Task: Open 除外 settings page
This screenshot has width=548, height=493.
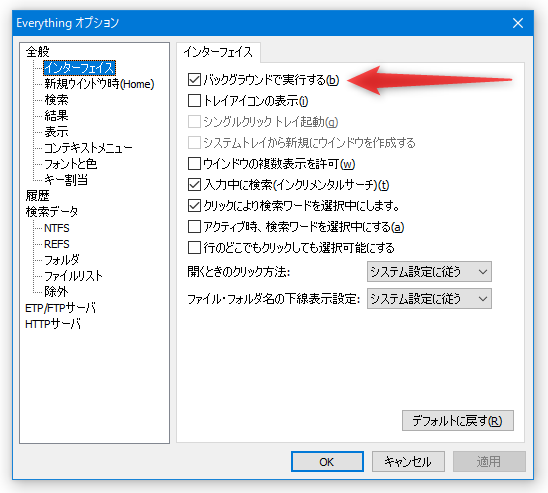Action: point(56,291)
